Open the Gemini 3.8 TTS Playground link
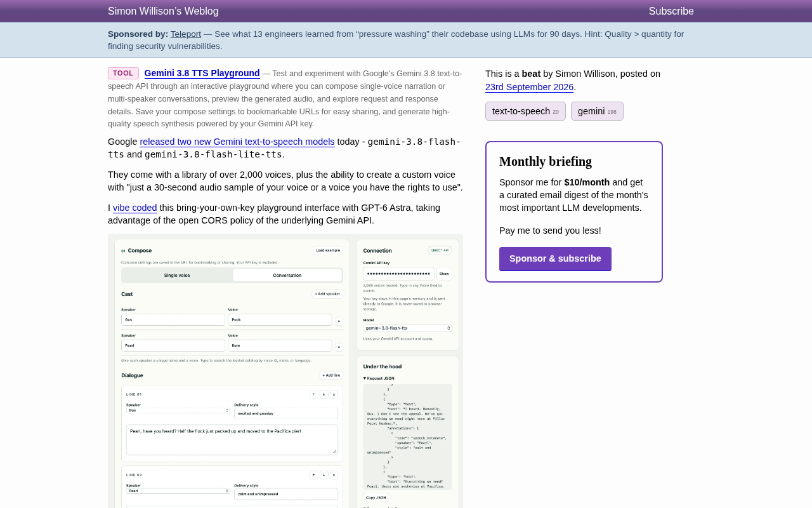This screenshot has height=508, width=812. pos(202,73)
